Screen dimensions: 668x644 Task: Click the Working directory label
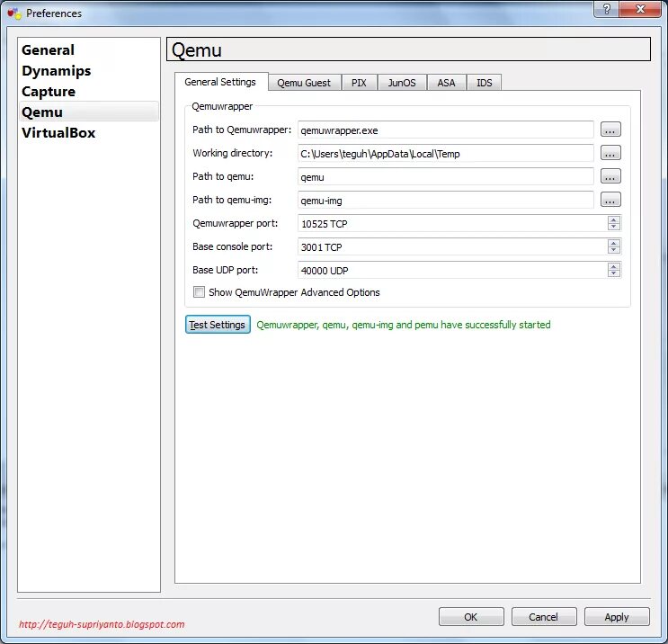pyautogui.click(x=232, y=153)
